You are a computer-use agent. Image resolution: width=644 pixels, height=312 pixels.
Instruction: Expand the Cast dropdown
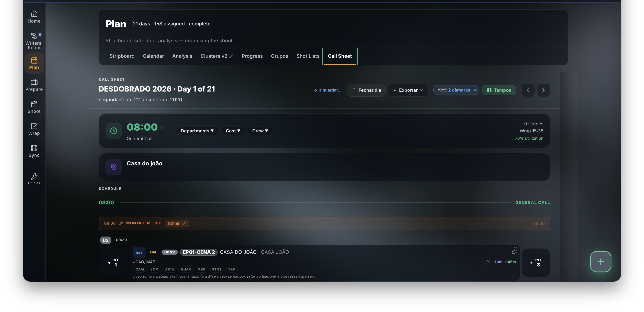[233, 131]
